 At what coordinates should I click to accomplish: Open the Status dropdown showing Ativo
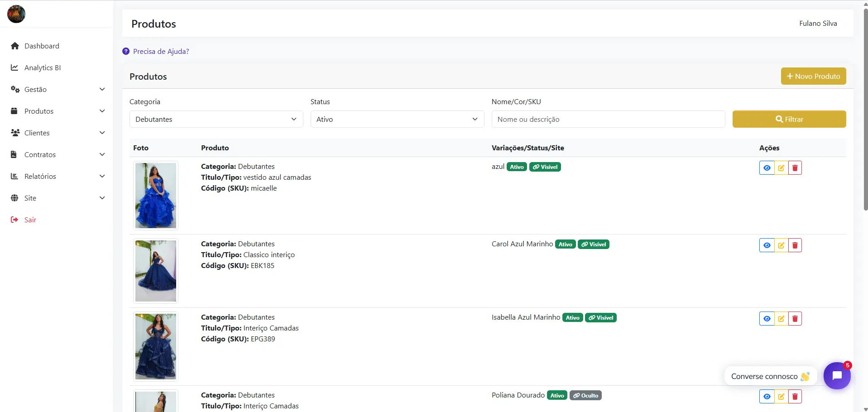[x=398, y=119]
